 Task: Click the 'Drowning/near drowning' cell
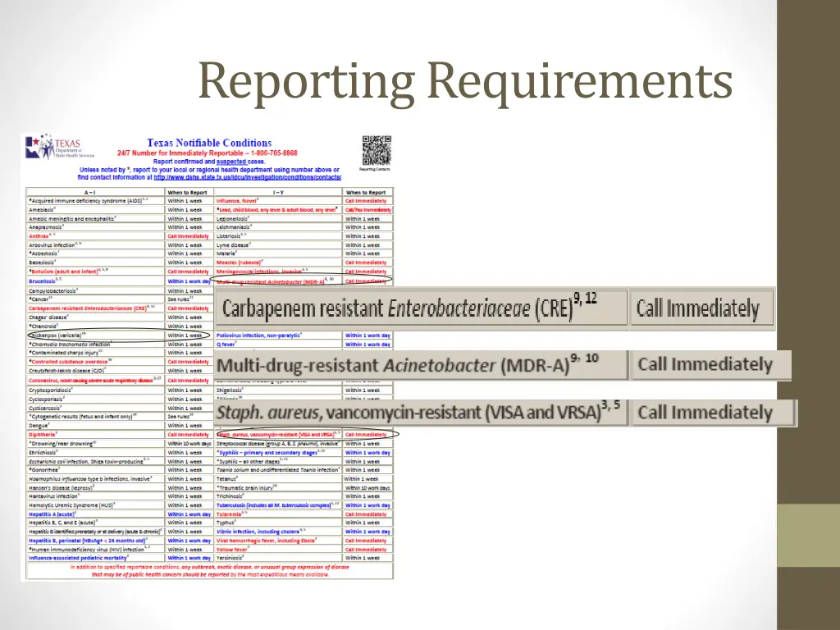coord(95,444)
